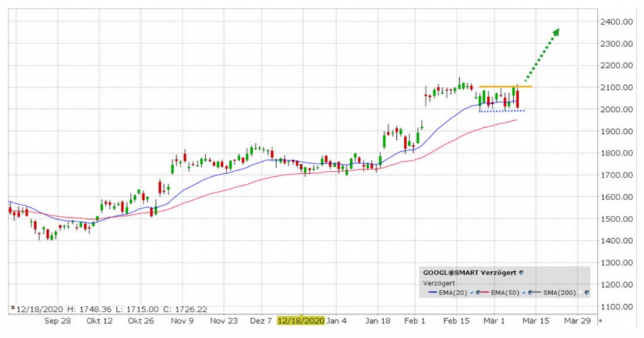The image size is (644, 338).
Task: Click the GOOGL@SMART Verzögert legend title
Action: [470, 273]
